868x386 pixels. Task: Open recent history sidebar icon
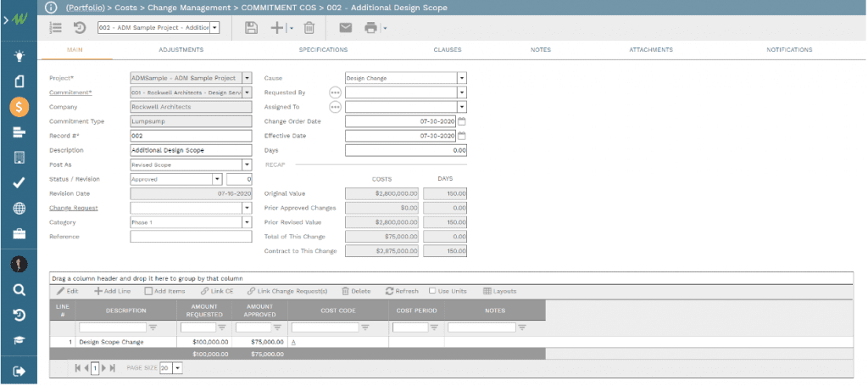pyautogui.click(x=19, y=315)
